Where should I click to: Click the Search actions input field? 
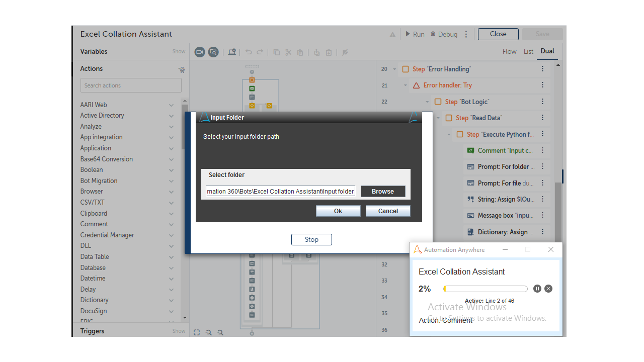point(131,85)
